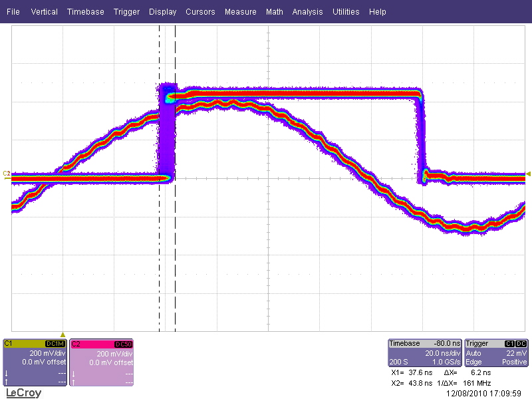Open the Vertical menu
This screenshot has width=532, height=399.
(x=44, y=12)
